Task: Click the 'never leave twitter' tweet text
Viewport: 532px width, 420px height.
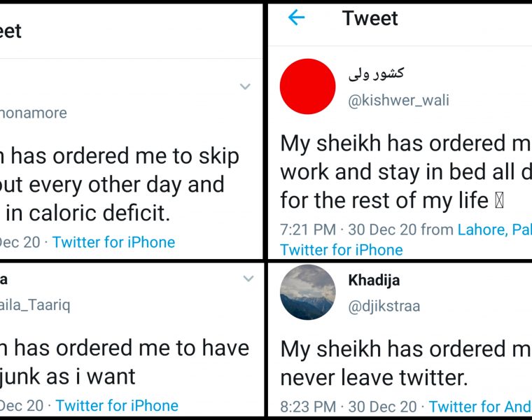Action: (x=373, y=378)
